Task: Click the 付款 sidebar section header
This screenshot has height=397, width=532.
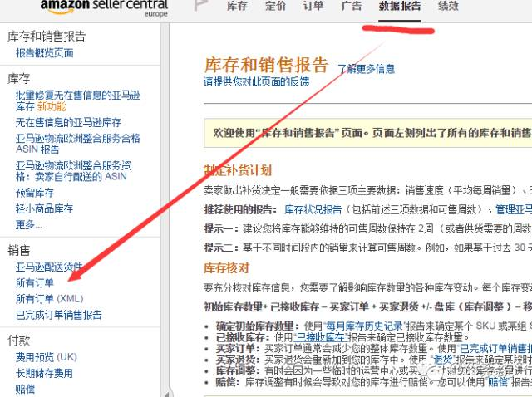Action: pyautogui.click(x=19, y=341)
